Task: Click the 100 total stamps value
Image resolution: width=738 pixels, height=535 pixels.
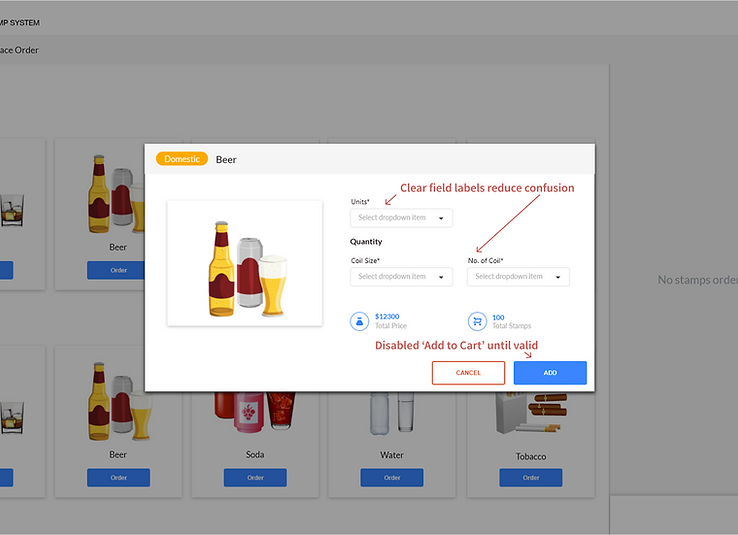Action: click(x=498, y=318)
